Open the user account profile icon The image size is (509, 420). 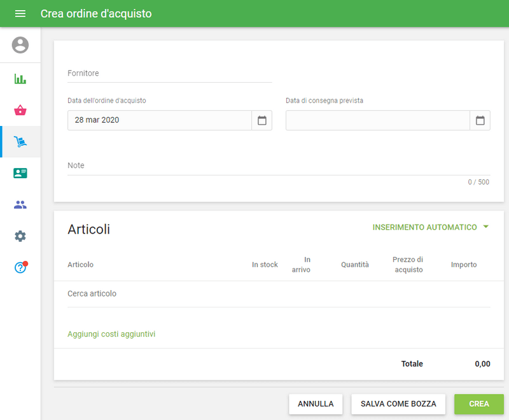[20, 45]
